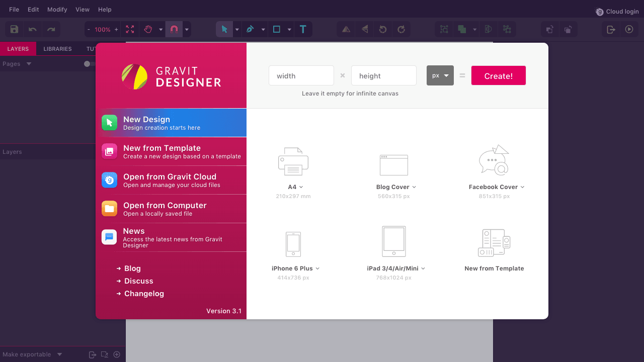Click the Save icon in the toolbar
Screen dimensions: 644x362
14,30
